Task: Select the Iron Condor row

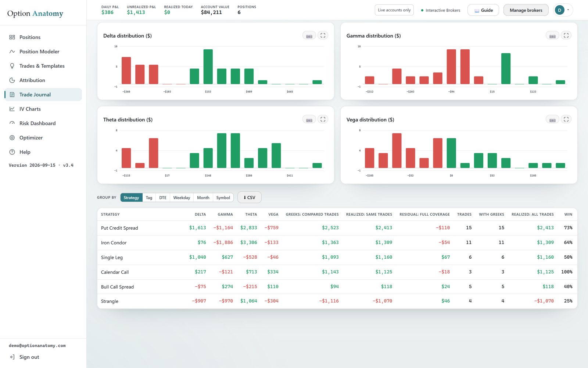Action: click(337, 243)
